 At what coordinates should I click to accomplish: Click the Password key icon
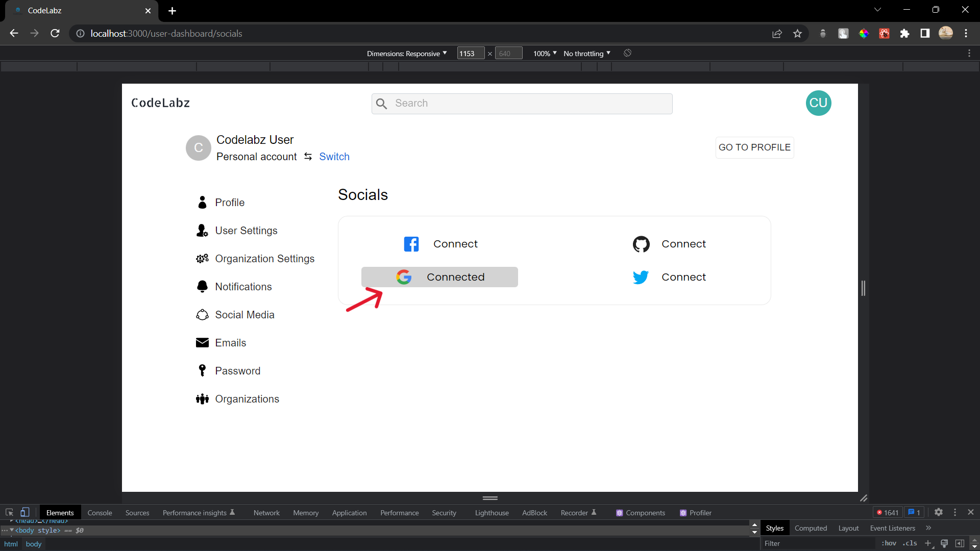[x=202, y=370]
